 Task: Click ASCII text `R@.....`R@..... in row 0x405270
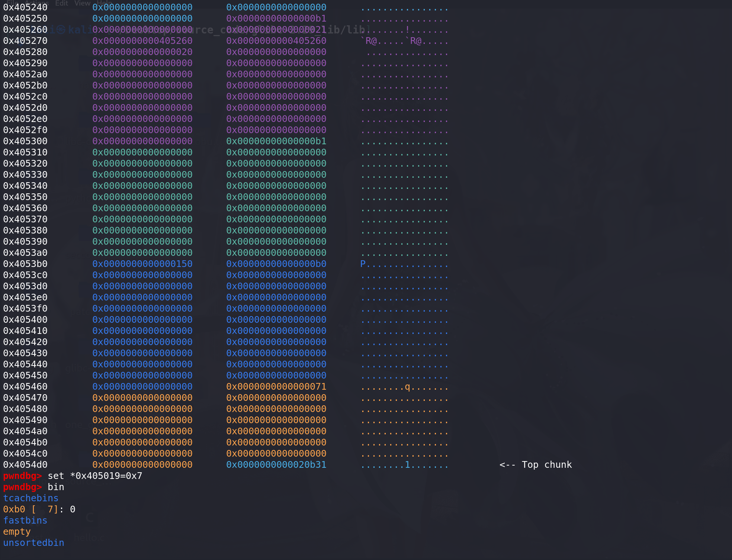coord(404,41)
